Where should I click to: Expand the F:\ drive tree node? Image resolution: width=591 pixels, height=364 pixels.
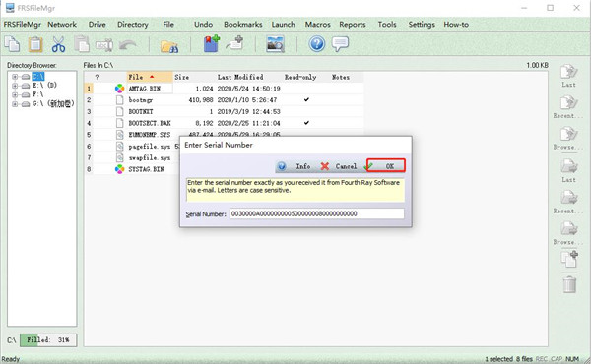[x=15, y=94]
